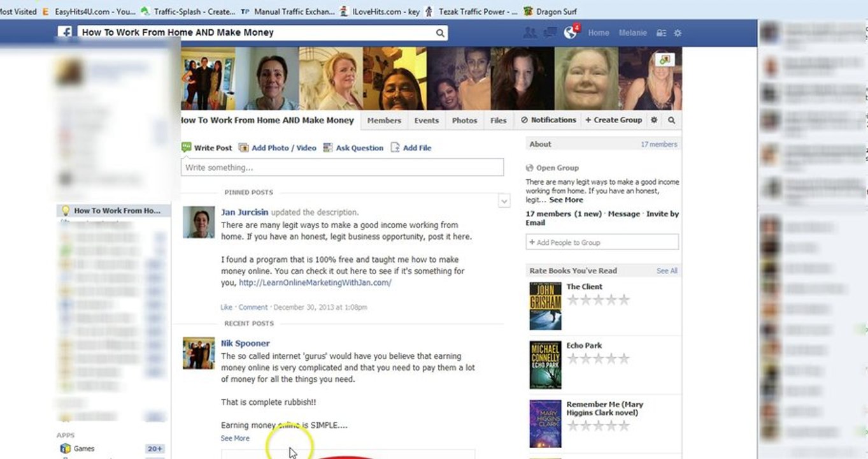This screenshot has width=868, height=459.
Task: Switch to the Photos tab
Action: click(464, 120)
